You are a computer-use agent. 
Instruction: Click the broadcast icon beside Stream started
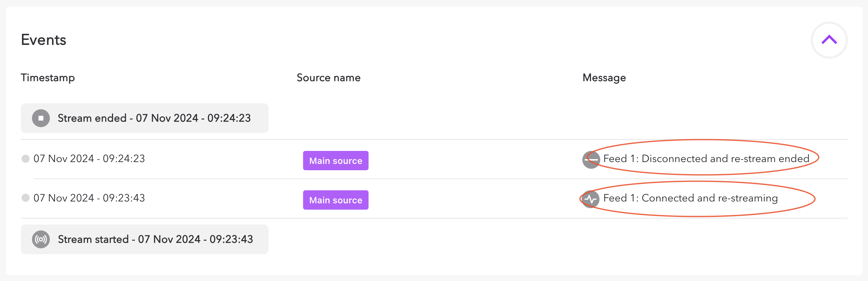[41, 239]
